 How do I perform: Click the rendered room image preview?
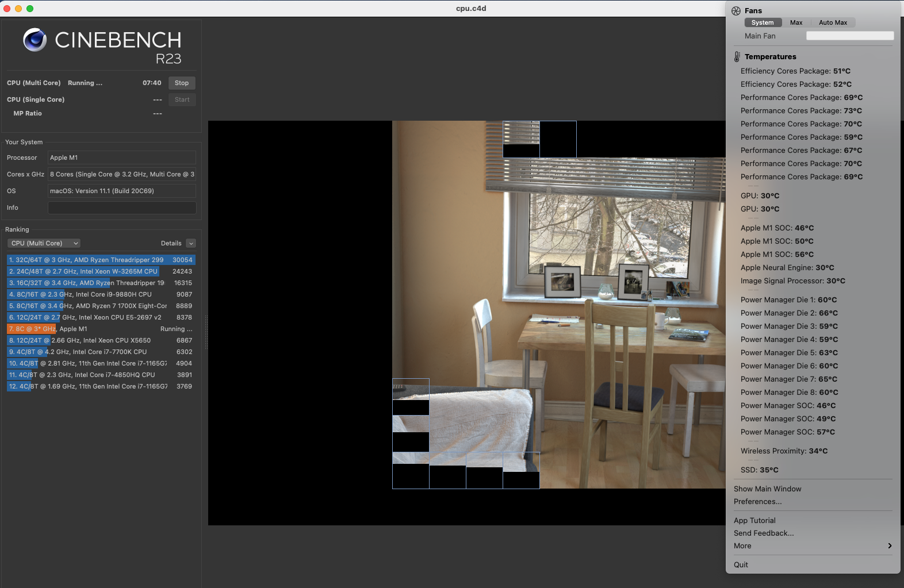click(x=558, y=305)
